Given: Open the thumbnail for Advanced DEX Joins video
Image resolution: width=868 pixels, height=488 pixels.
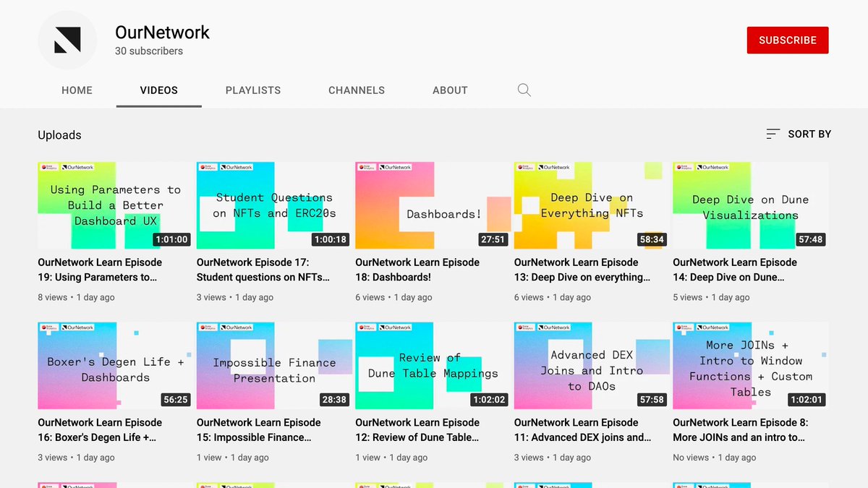Looking at the screenshot, I should click(x=592, y=364).
